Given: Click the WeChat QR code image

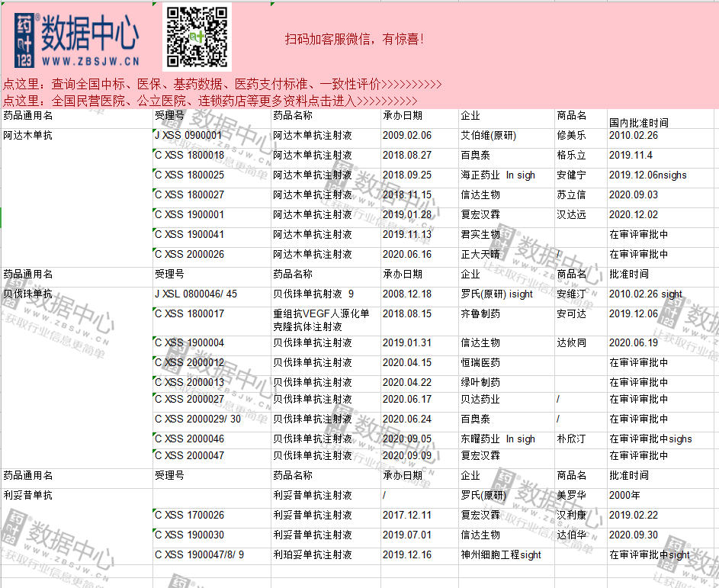Looking at the screenshot, I should pyautogui.click(x=197, y=37).
